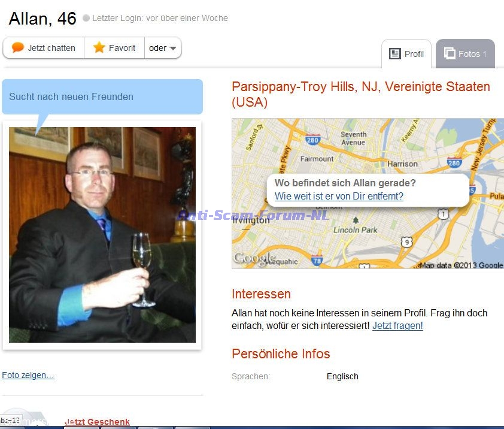
Task: Click the Lincoln Park tree marker
Action: (x=356, y=220)
